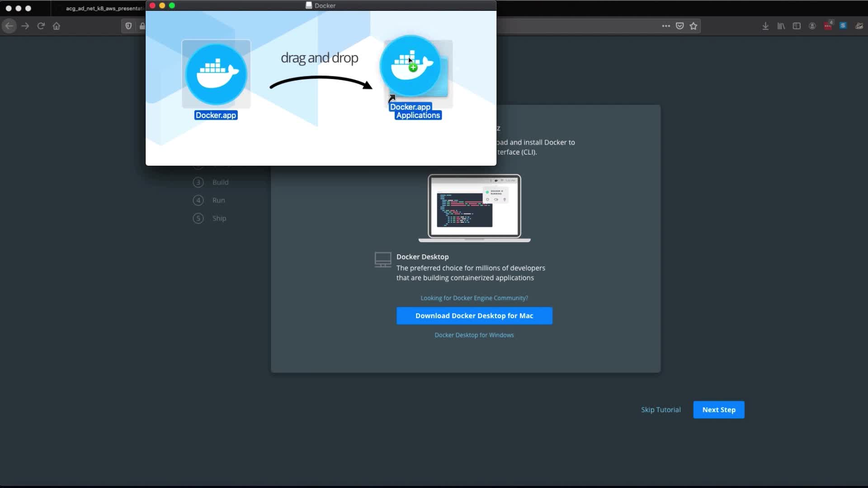This screenshot has width=868, height=488.
Task: Go to the Firefox home page
Action: pos(57,26)
